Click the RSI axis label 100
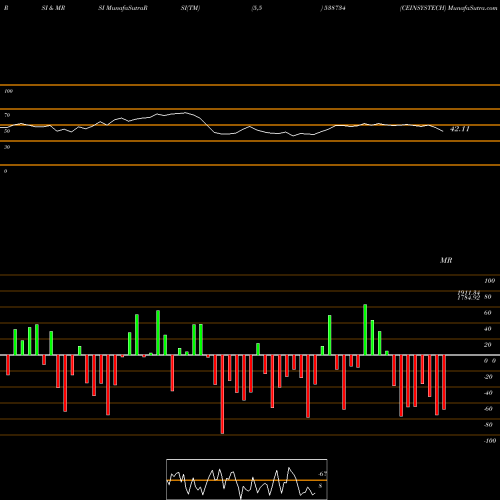 (x=8, y=91)
